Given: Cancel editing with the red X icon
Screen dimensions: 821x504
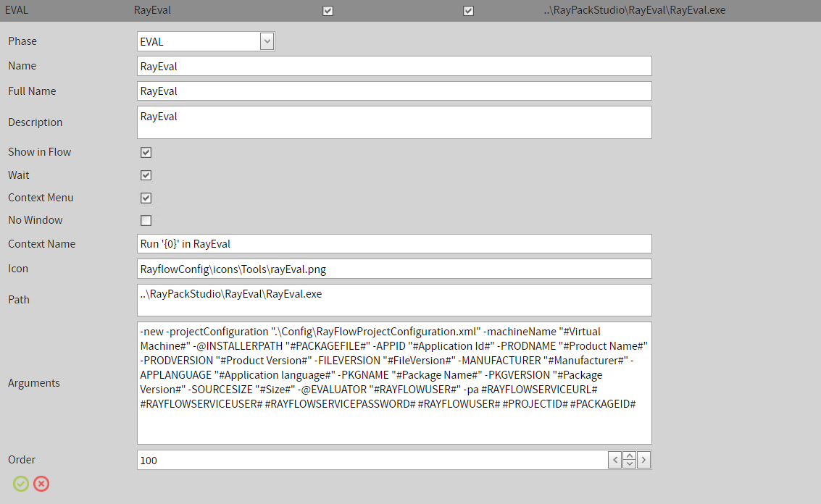Looking at the screenshot, I should click(41, 484).
